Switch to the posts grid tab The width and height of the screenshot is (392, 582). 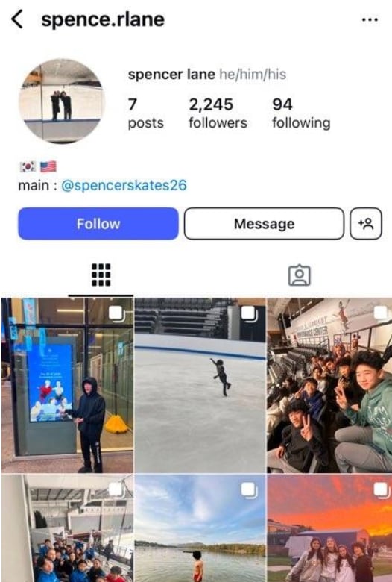[x=101, y=275]
